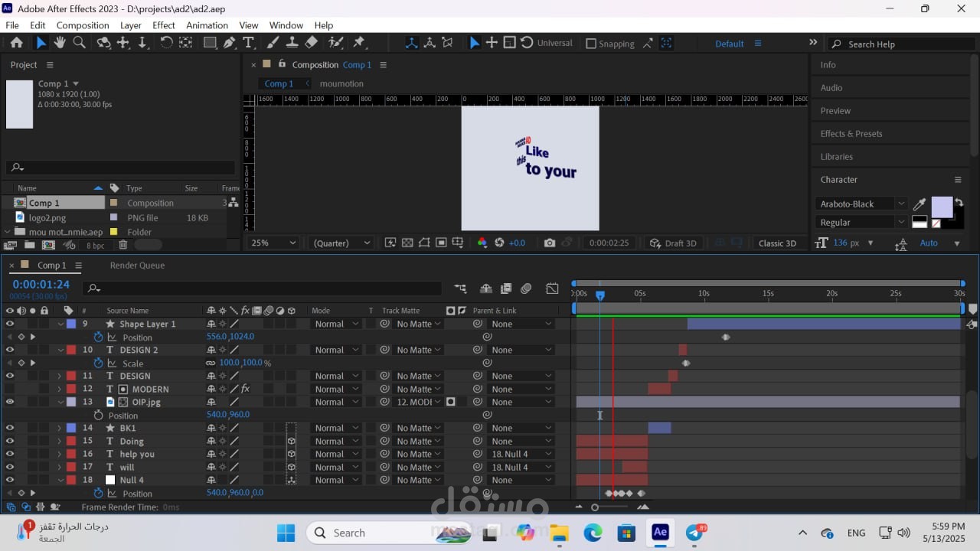Image resolution: width=980 pixels, height=551 pixels.
Task: Take a snapshot with the camera icon
Action: click(550, 243)
